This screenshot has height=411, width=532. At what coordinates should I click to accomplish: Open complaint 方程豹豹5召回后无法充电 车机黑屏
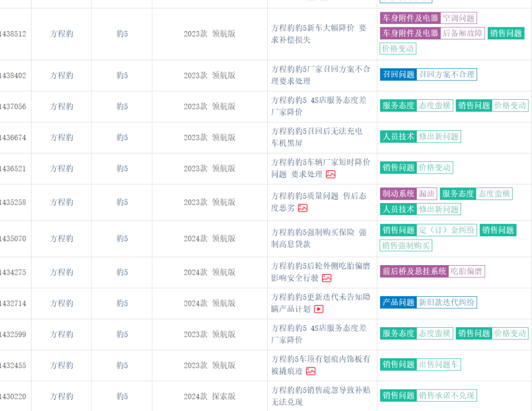[316, 137]
